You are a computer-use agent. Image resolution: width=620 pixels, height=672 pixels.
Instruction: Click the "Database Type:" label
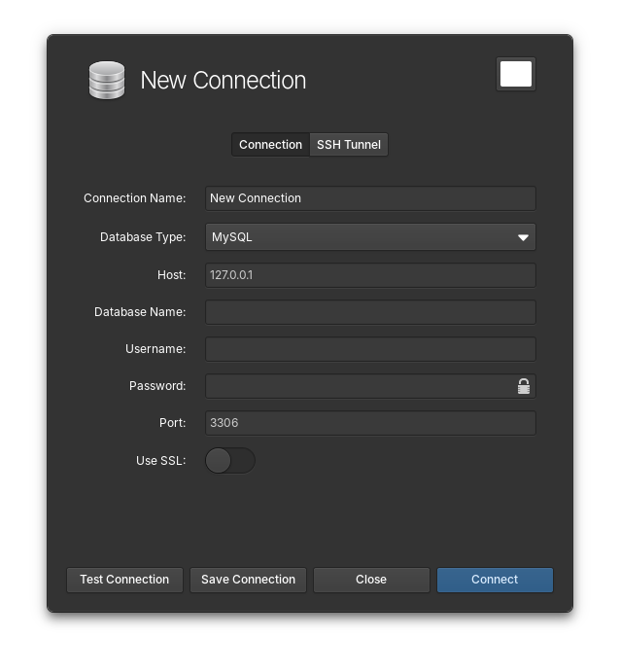tap(143, 237)
